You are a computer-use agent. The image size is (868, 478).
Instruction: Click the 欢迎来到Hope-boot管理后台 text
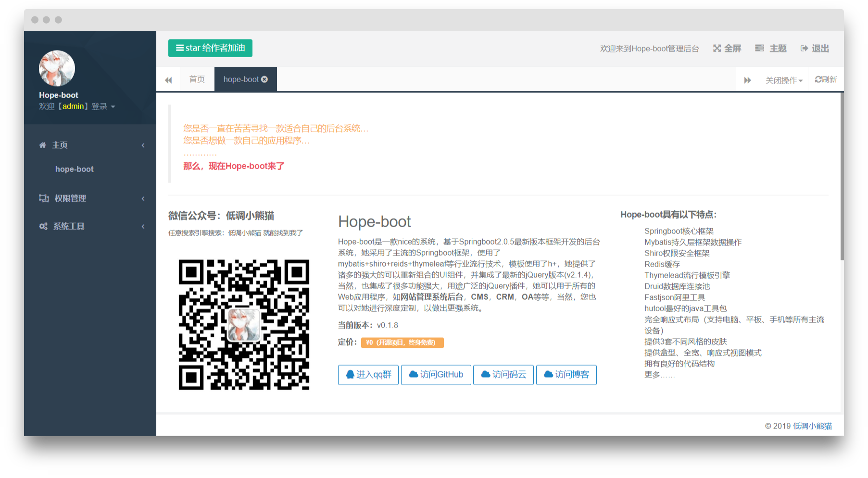650,49
